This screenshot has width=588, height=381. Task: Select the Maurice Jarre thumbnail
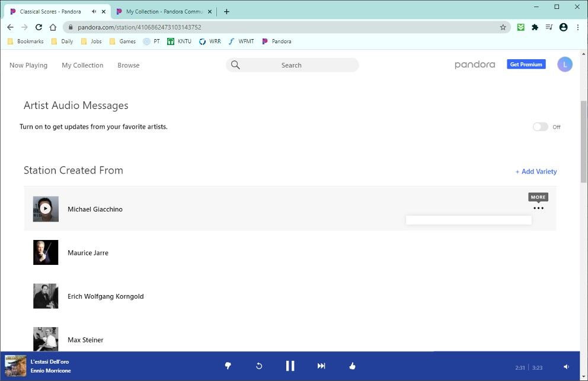[x=46, y=252]
